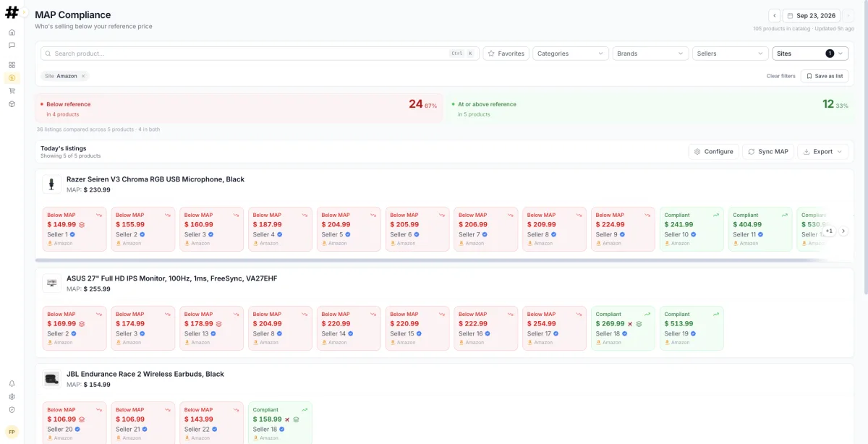
Task: Click the +1 more listings badge
Action: [830, 231]
